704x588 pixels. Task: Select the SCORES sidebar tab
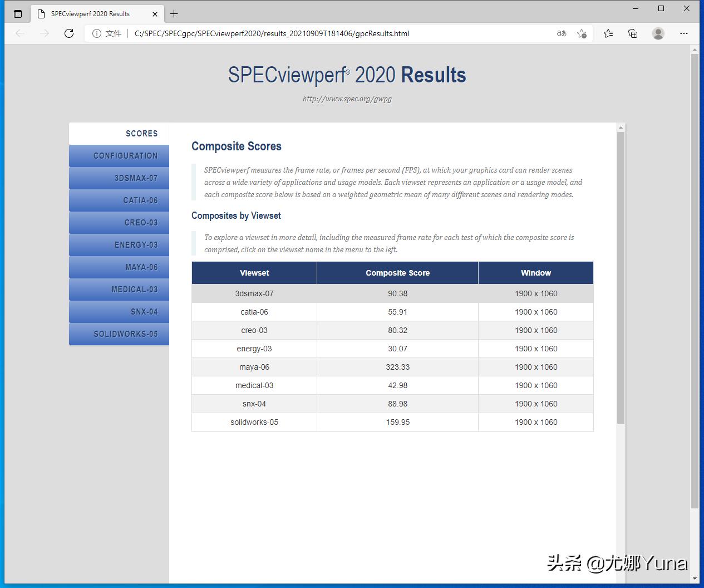coord(119,134)
